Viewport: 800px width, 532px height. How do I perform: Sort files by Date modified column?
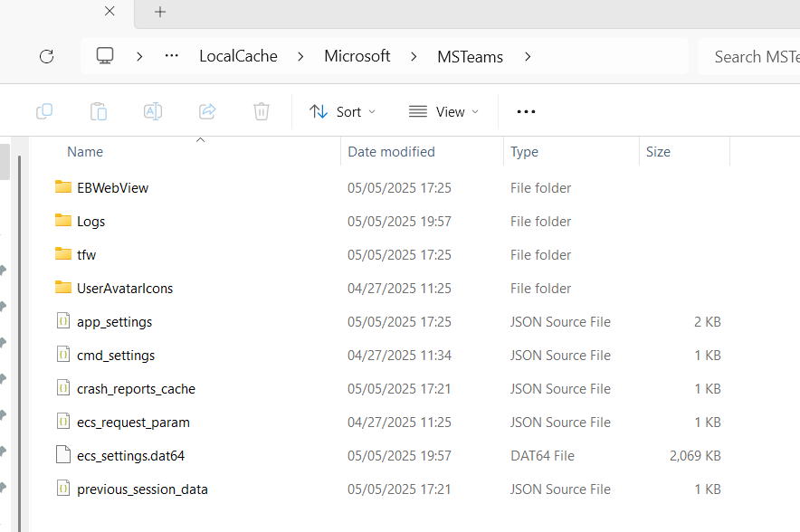pos(391,152)
